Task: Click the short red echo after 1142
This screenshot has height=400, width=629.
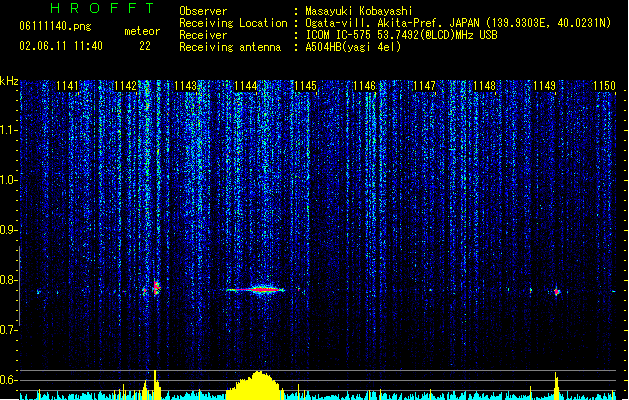Action: coord(156,287)
